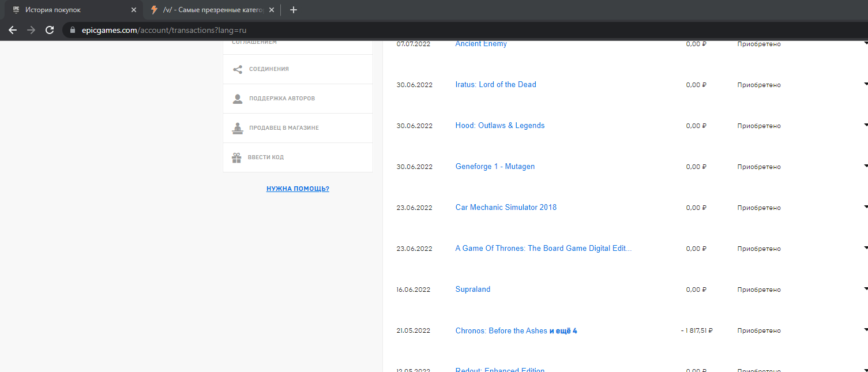Viewport: 868px width, 372px height.
Task: Expand the Car Mechanic Simulator 2018 row
Action: click(865, 207)
